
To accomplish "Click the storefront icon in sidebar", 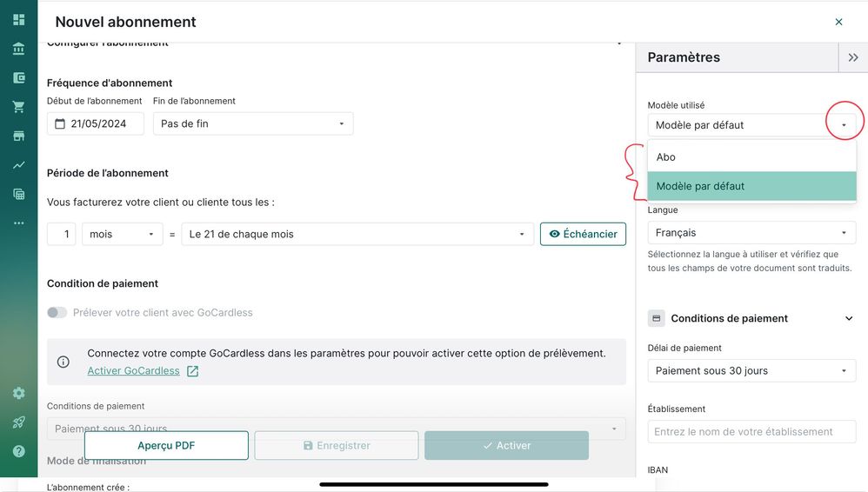I will (18, 136).
